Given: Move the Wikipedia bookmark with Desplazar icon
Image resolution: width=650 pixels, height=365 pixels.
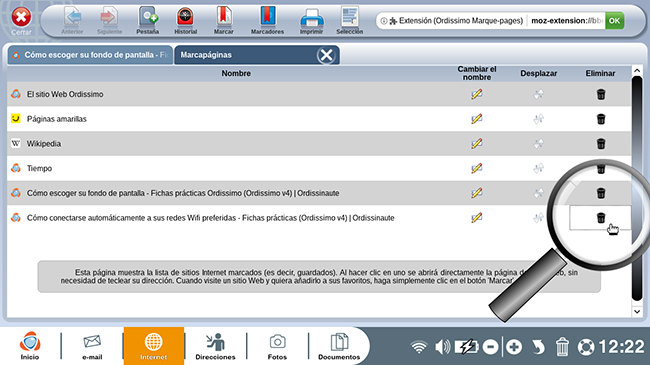Looking at the screenshot, I should tap(538, 144).
